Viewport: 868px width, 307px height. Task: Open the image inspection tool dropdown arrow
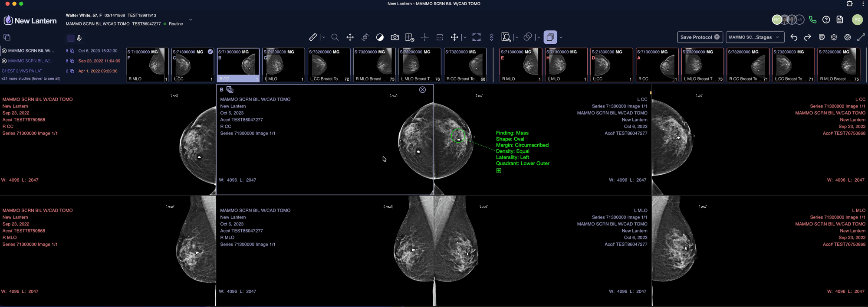point(517,37)
